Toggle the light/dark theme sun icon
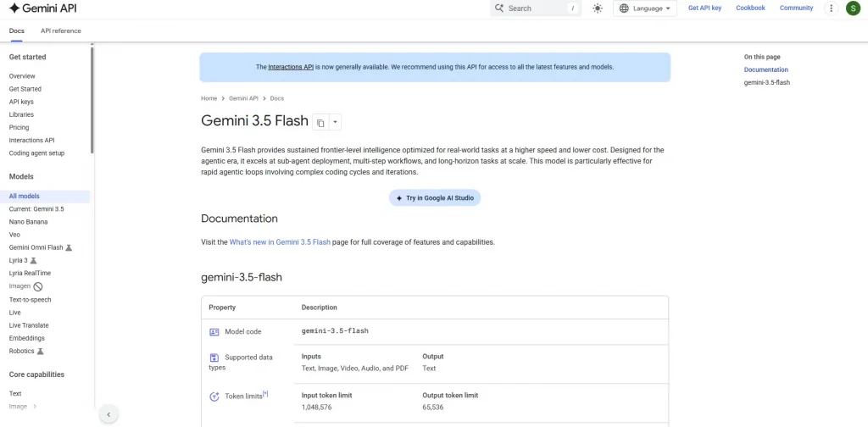This screenshot has width=868, height=427. pos(598,8)
